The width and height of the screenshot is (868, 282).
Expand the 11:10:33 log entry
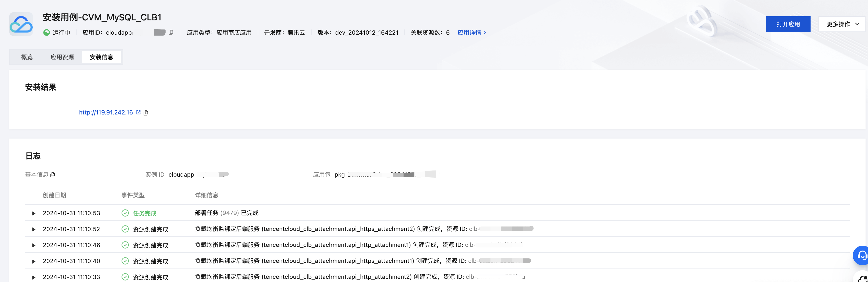coord(34,277)
